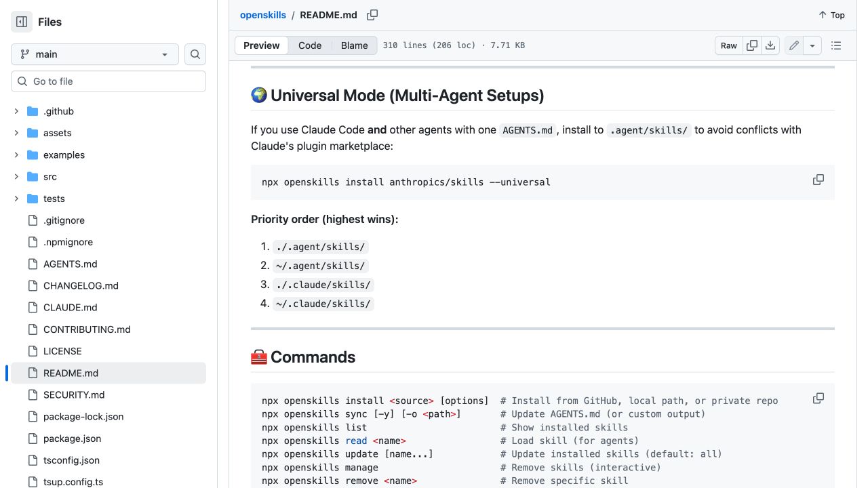Viewport: 868px width, 488px height.
Task: Open SECURITY.md file
Action: point(74,394)
